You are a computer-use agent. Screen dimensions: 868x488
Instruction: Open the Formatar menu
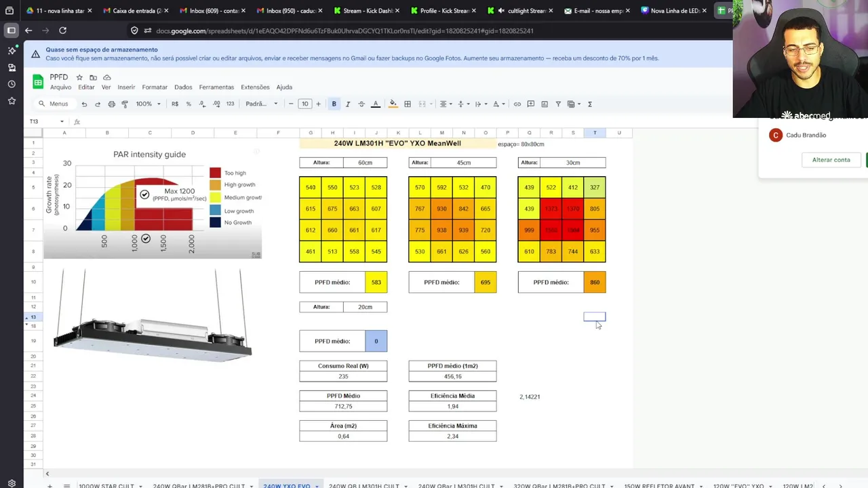click(x=155, y=87)
